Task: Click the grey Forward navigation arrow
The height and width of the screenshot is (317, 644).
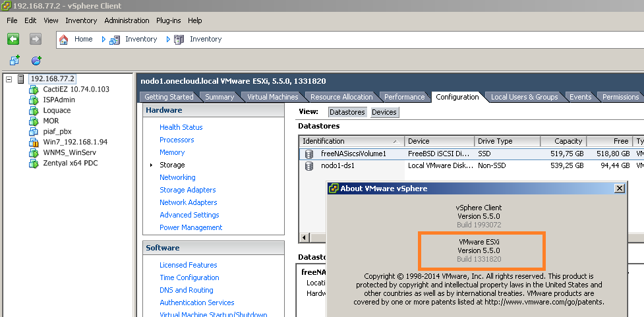Action: click(x=36, y=39)
